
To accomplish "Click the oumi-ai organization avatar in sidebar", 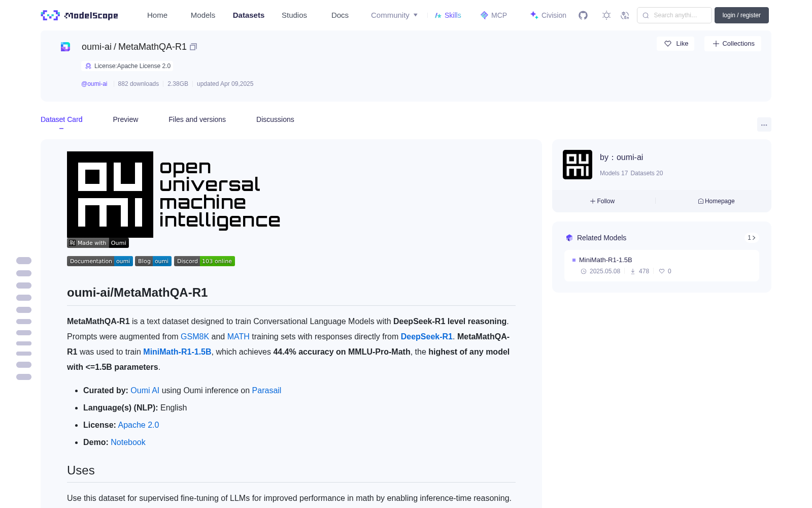I will pos(578,165).
